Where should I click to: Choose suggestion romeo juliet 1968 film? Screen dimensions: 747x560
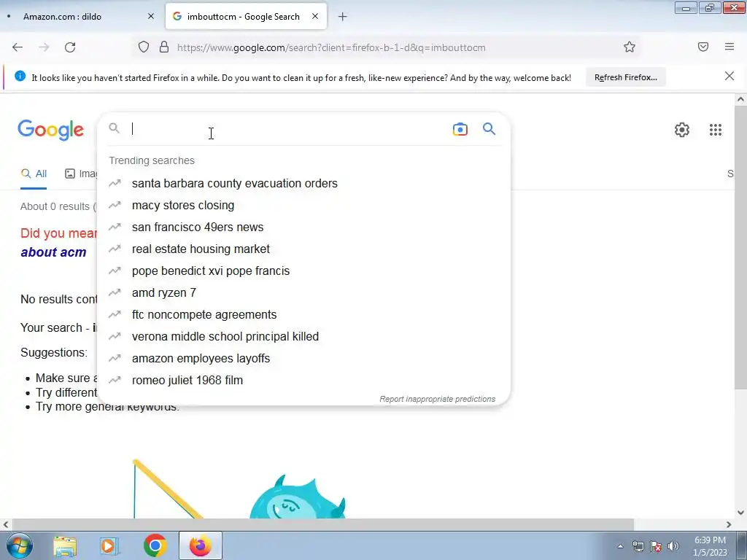tap(303, 381)
